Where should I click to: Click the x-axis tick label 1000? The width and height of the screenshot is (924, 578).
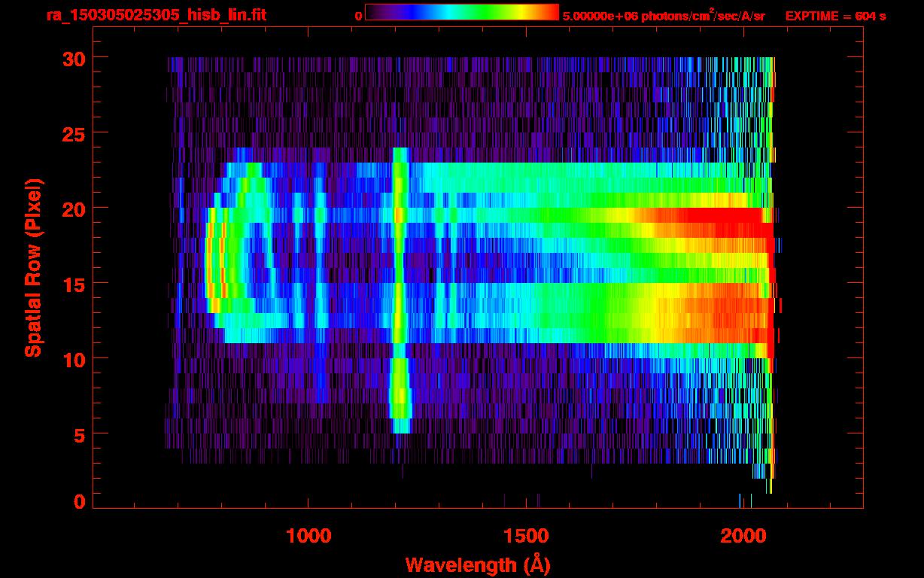coord(309,536)
